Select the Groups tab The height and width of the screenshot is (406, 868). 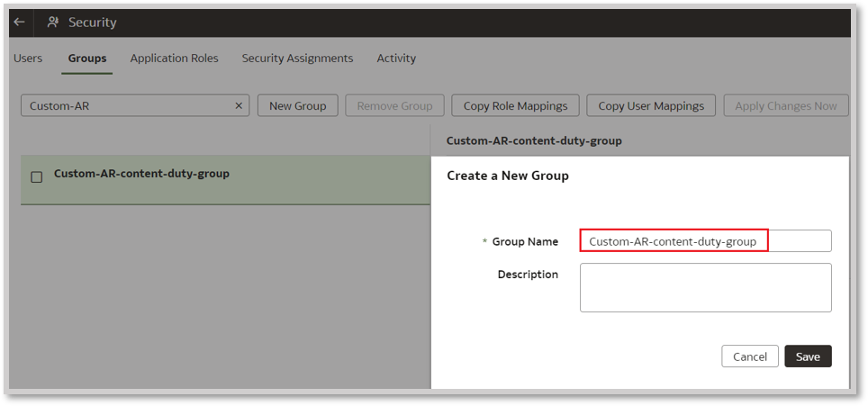[x=87, y=59]
